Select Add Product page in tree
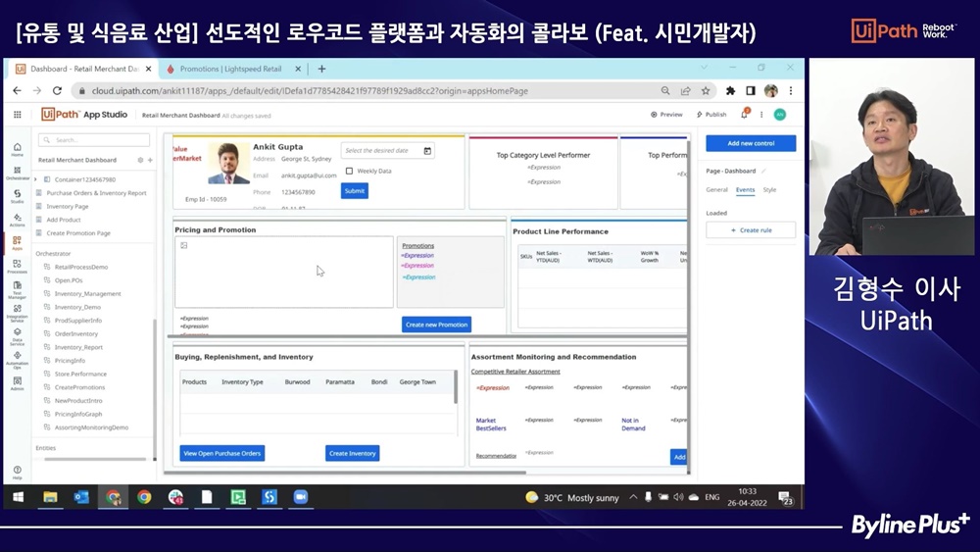This screenshot has width=980, height=552. tap(64, 220)
